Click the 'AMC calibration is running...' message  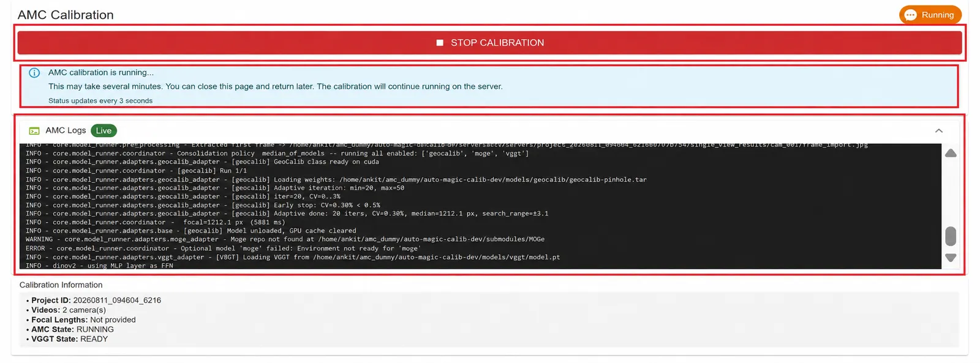coord(101,72)
